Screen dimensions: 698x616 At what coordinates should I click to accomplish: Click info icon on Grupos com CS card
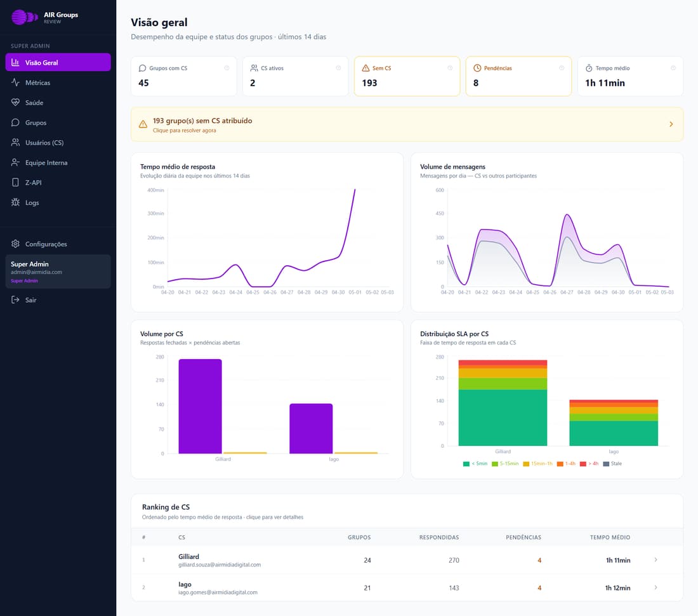pos(227,68)
